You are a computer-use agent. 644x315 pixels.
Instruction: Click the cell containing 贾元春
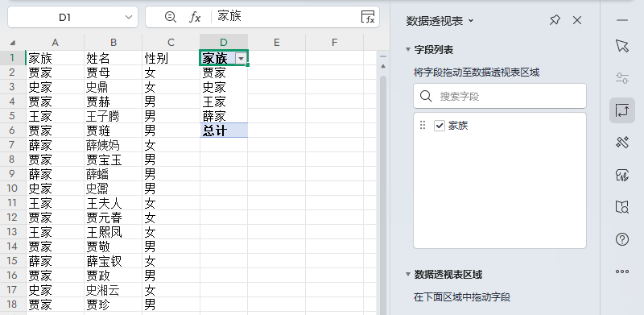click(114, 218)
